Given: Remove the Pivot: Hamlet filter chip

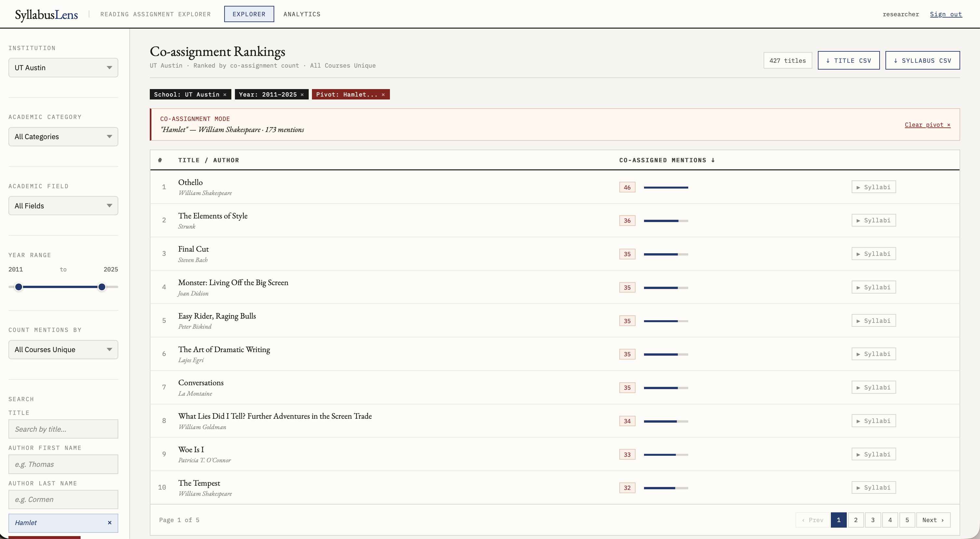Looking at the screenshot, I should coord(383,94).
